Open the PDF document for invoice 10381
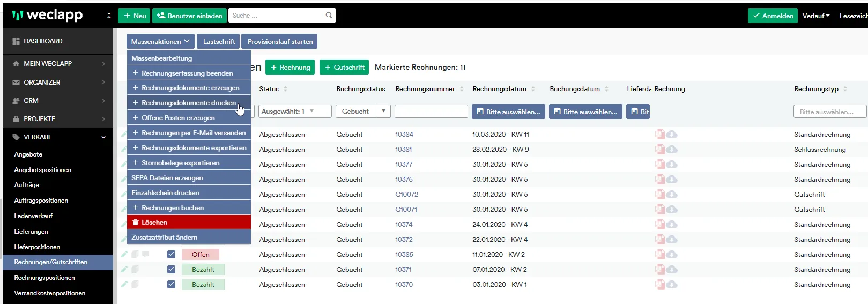Screen dimensions: 868x304 660,149
